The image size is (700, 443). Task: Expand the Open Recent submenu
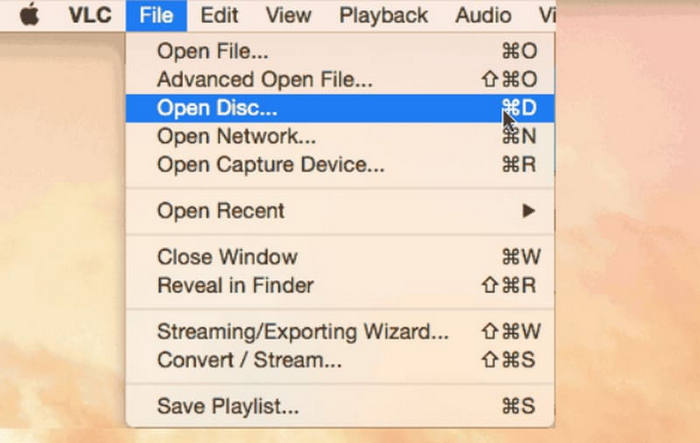click(340, 211)
